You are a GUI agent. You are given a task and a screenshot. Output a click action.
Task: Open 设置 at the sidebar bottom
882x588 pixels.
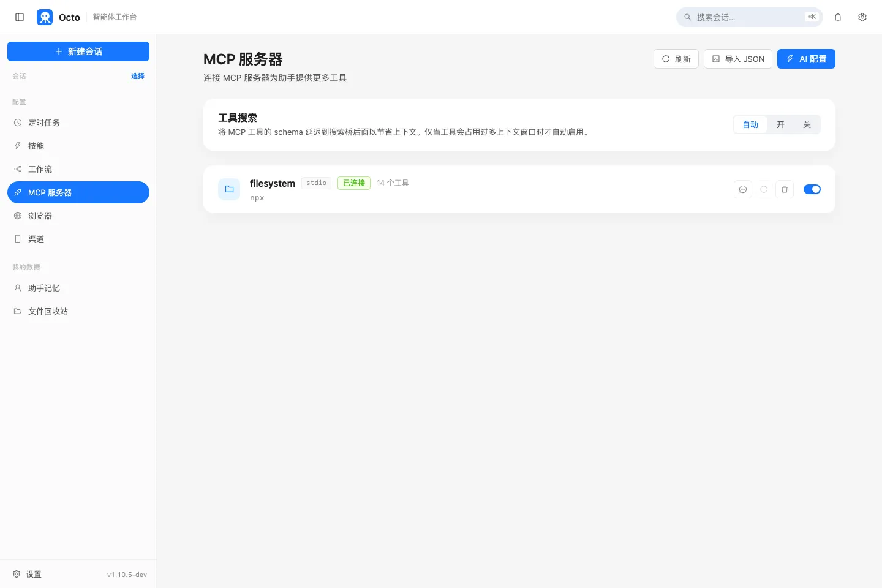tap(27, 575)
